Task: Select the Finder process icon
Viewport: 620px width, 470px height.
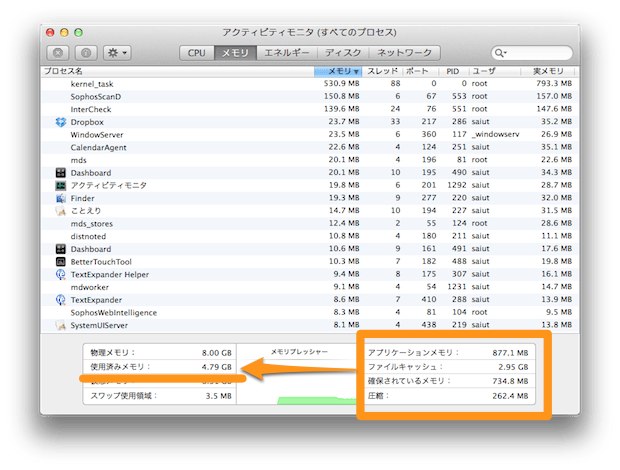Action: pyautogui.click(x=61, y=199)
